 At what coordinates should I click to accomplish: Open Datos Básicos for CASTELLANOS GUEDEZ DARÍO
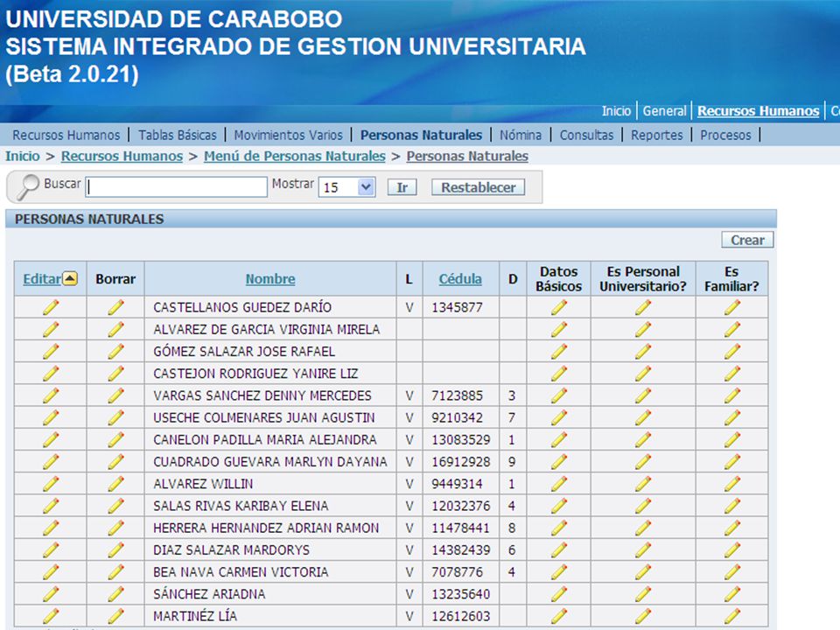click(559, 307)
